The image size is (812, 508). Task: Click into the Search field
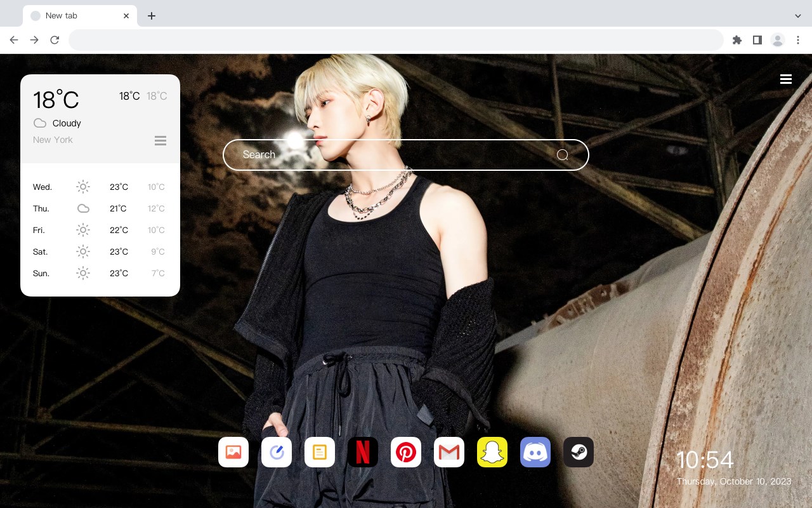406,155
